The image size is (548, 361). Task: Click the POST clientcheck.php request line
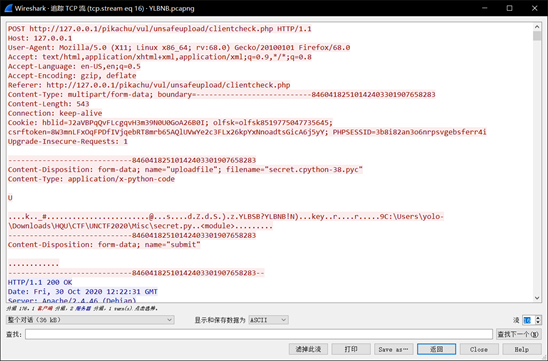pos(159,29)
